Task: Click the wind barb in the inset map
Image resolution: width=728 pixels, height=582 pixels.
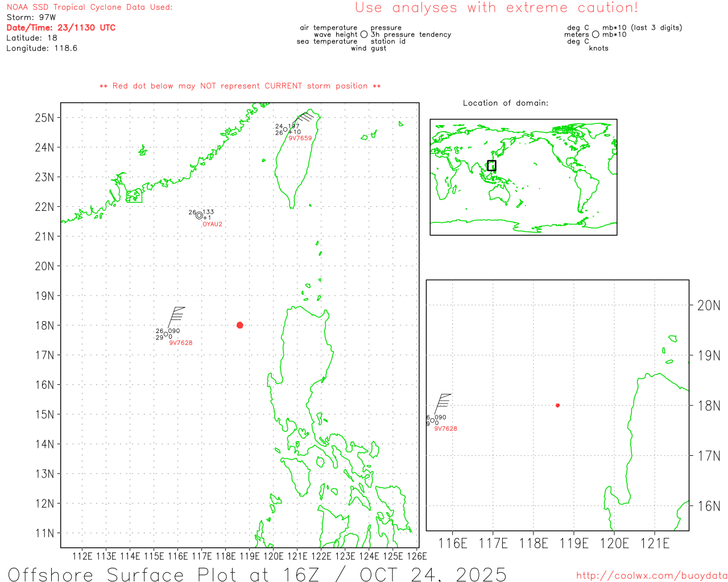Action: [x=442, y=404]
